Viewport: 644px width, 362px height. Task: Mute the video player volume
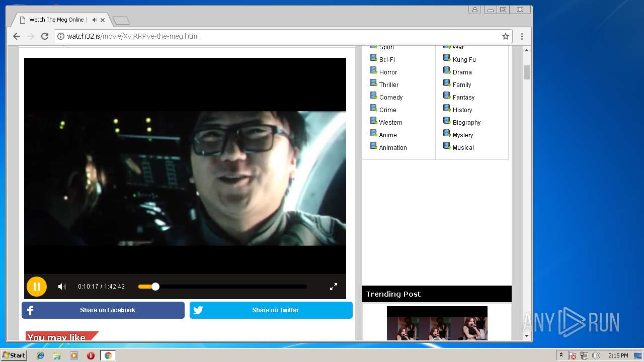pos(62,287)
